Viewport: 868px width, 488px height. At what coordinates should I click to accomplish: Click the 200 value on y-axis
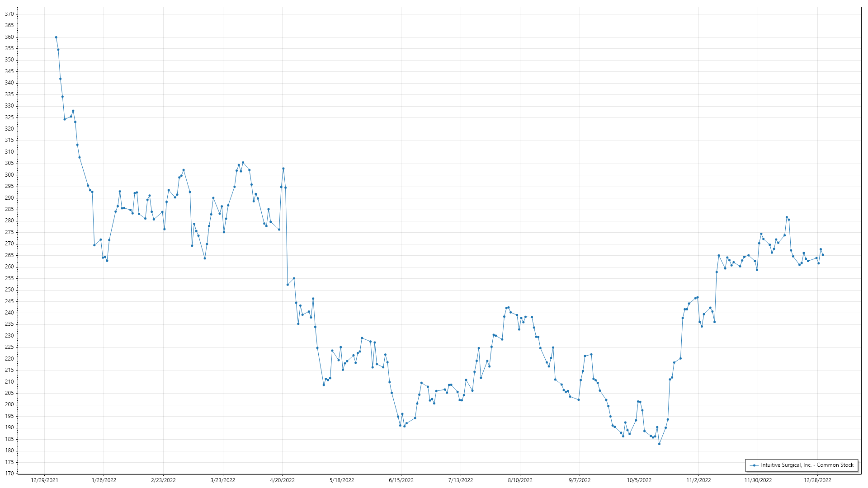[x=9, y=404]
